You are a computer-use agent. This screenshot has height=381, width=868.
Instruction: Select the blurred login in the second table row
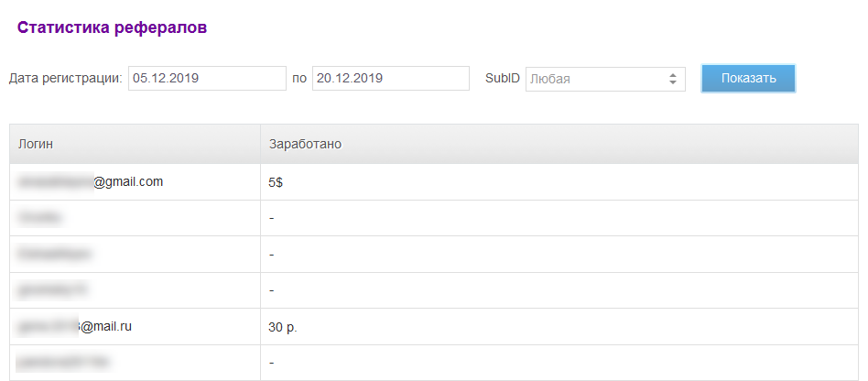tap(40, 218)
